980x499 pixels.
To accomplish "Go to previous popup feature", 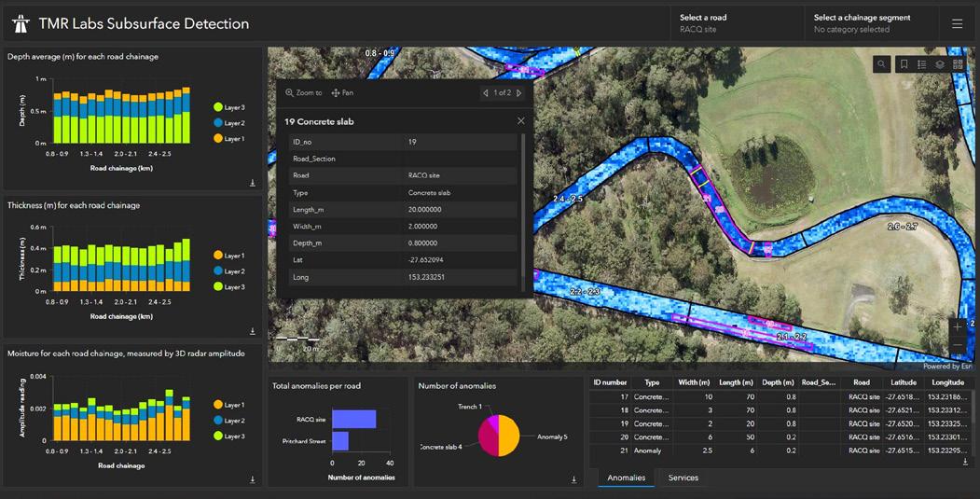I will pyautogui.click(x=486, y=92).
